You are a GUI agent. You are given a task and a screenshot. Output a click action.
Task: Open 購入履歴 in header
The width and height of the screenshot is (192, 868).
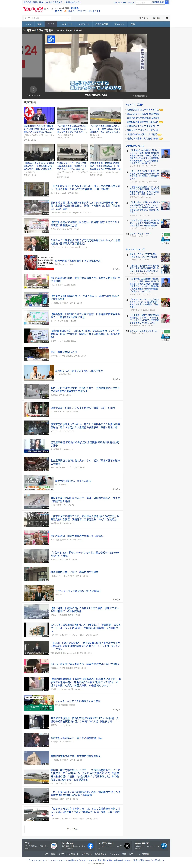click(x=156, y=18)
